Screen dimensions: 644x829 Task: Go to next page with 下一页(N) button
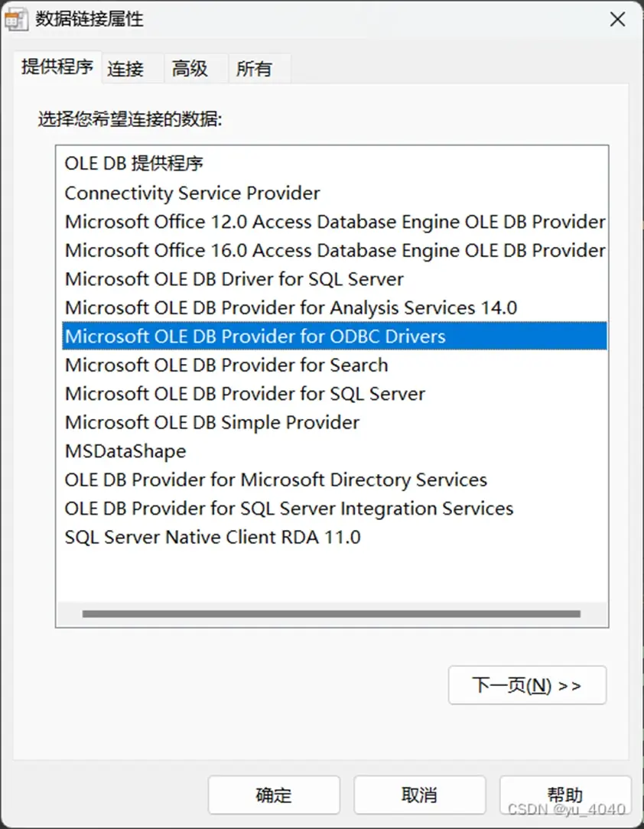point(527,685)
